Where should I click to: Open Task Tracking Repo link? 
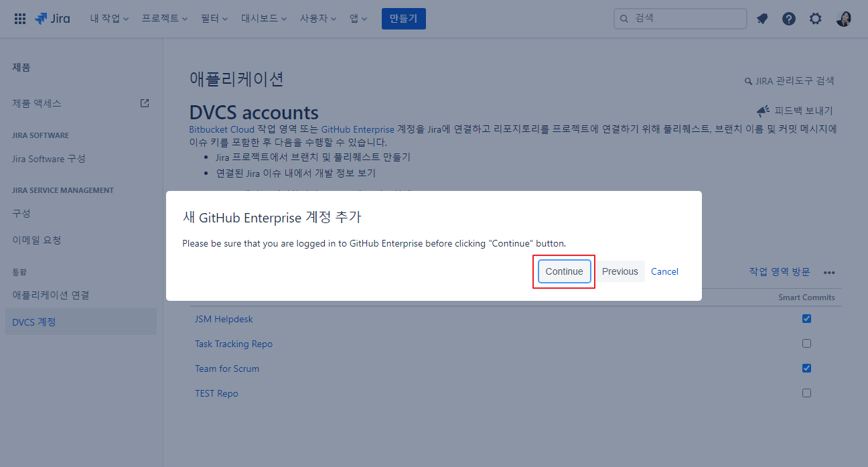(234, 344)
